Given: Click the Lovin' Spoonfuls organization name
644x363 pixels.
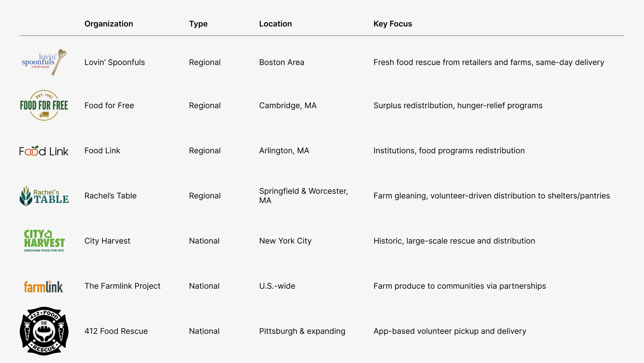Looking at the screenshot, I should point(115,62).
